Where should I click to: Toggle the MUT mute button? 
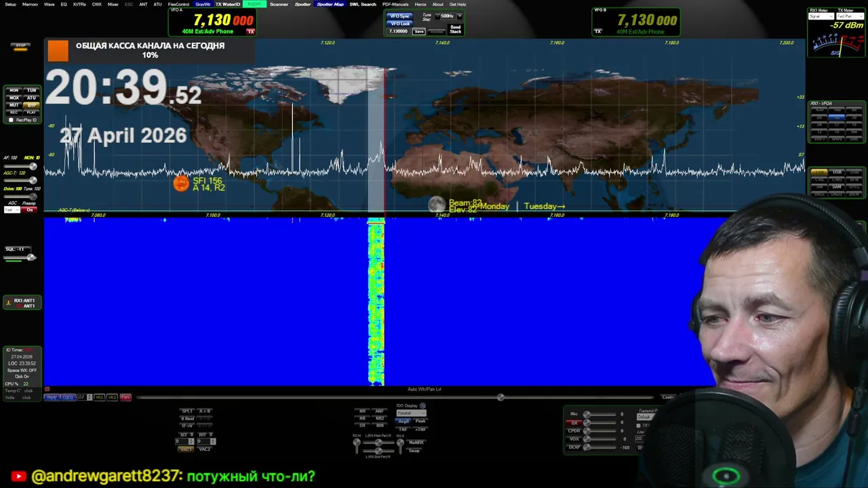tap(14, 105)
